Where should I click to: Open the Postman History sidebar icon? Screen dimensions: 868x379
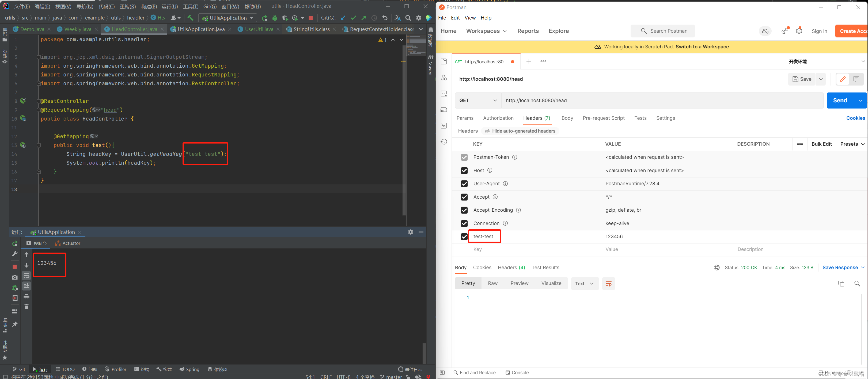[444, 142]
